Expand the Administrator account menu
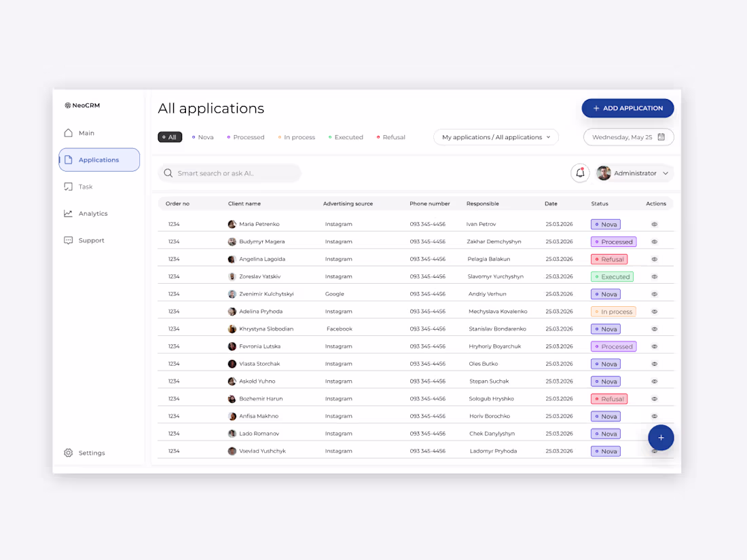 tap(633, 173)
